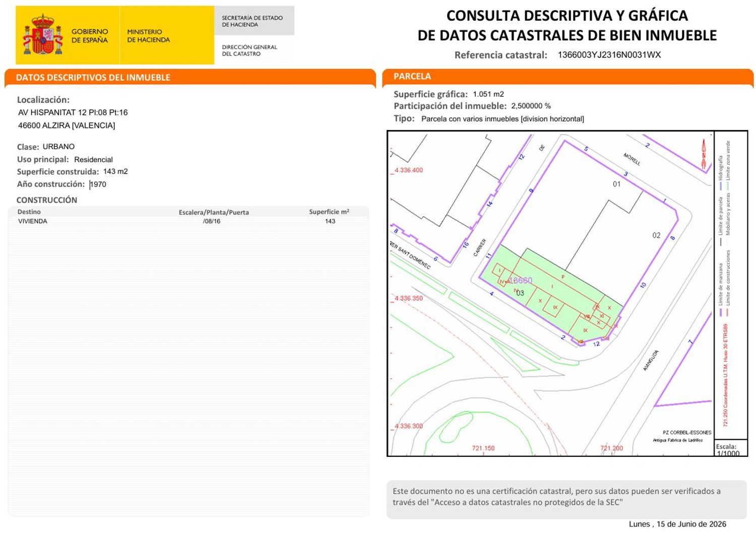Viewport: 756px width, 535px height.
Task: Select the "143" cell in the VIVIENDA row
Action: [330, 221]
